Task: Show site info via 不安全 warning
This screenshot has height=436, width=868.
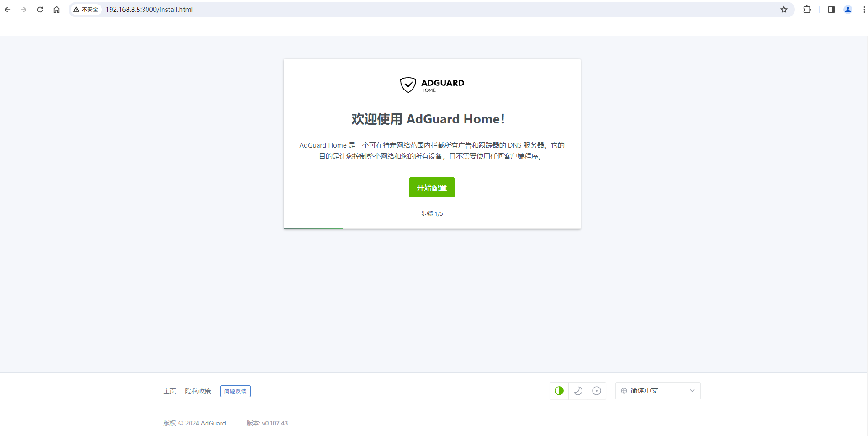Action: coord(86,10)
